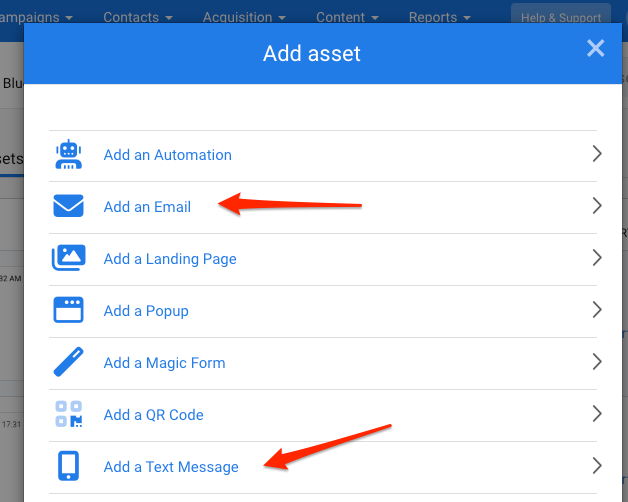Pick Add a Popup
This screenshot has height=502, width=628.
pos(323,311)
